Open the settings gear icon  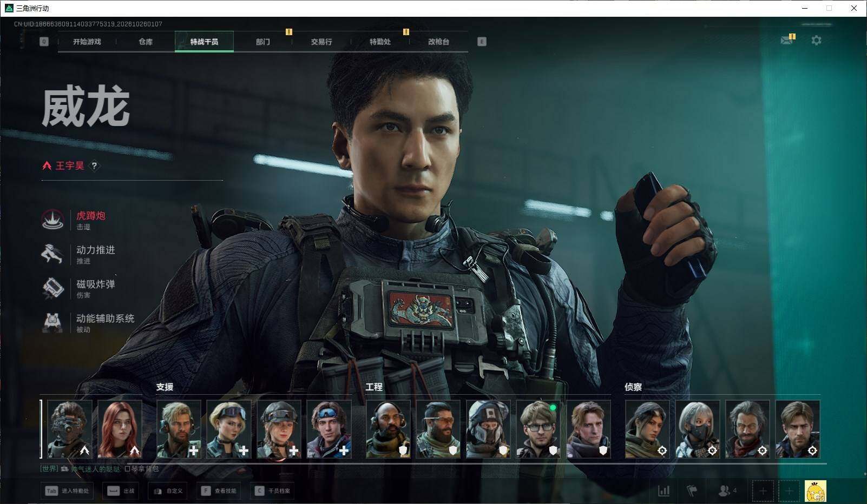click(816, 41)
